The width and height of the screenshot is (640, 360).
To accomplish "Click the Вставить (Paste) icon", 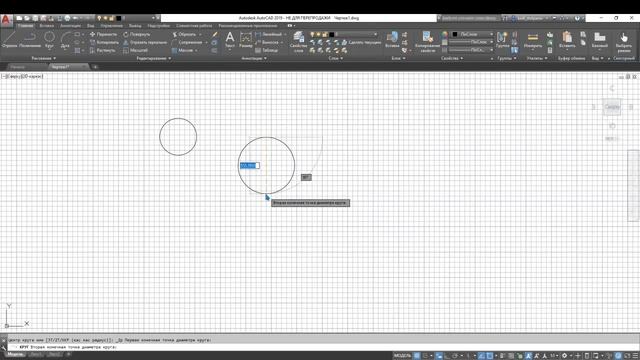I will (x=567, y=40).
